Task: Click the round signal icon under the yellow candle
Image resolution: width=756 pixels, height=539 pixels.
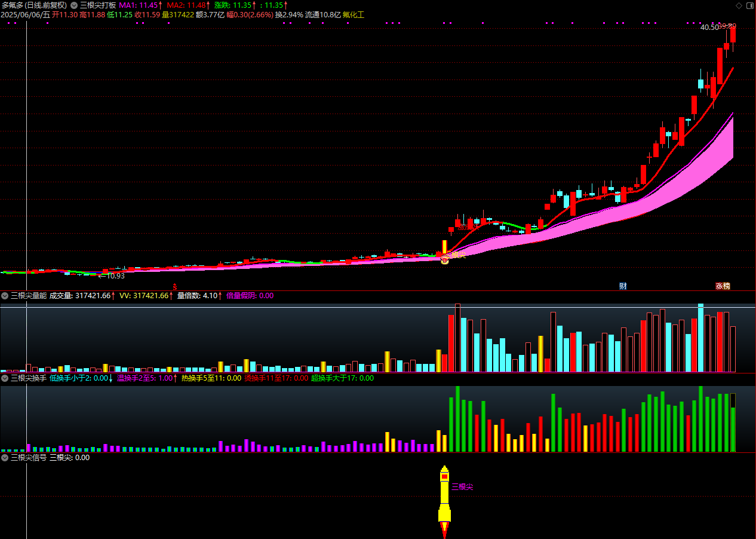Action: (x=444, y=261)
